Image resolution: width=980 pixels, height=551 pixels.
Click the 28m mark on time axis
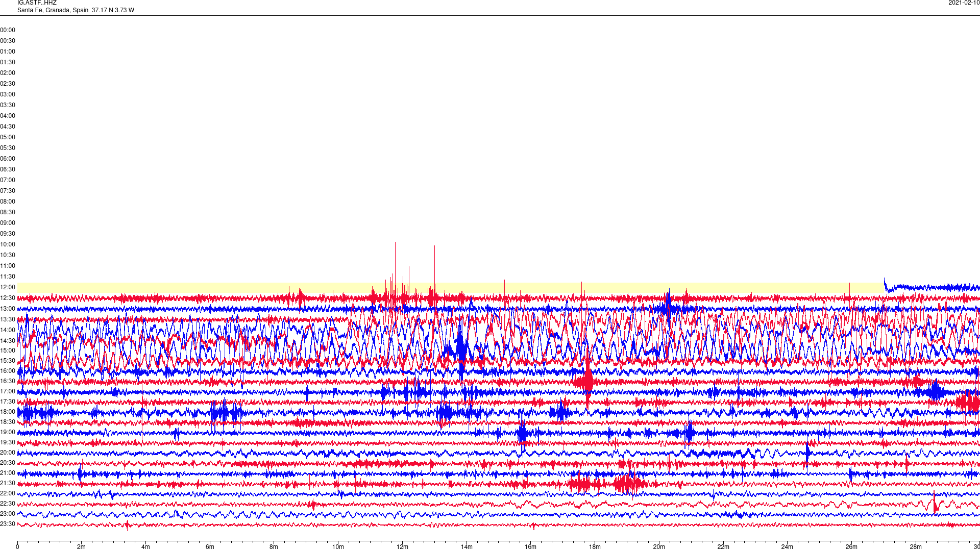pyautogui.click(x=916, y=547)
